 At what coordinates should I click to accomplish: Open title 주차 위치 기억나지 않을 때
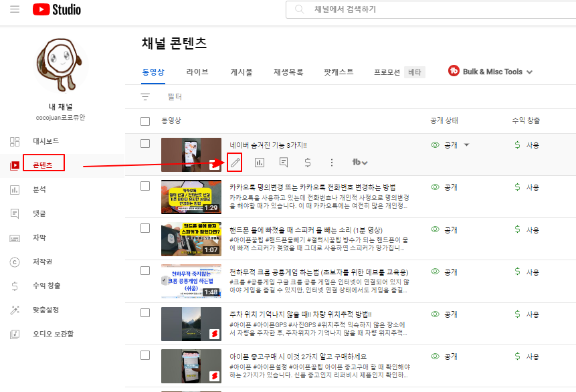[x=300, y=314]
